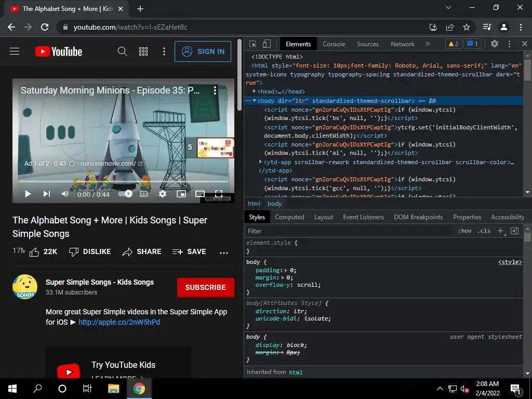Enter full screen mode
The height and width of the screenshot is (399, 532).
click(219, 194)
